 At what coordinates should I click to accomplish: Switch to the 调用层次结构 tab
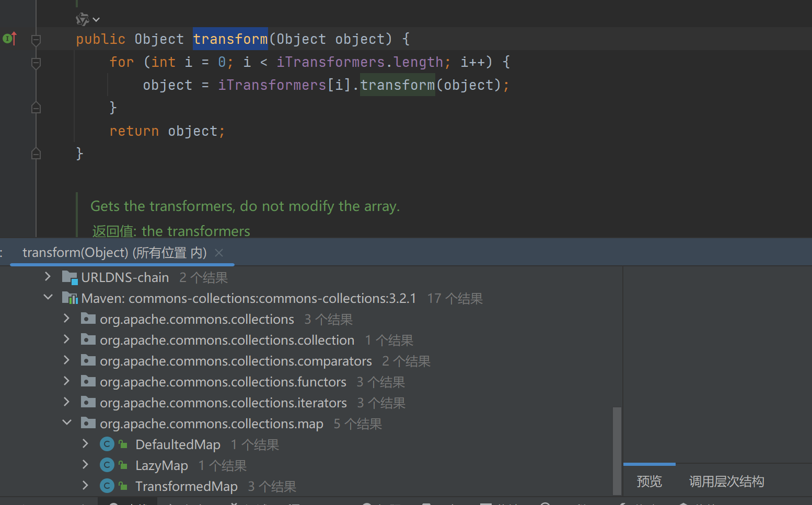726,481
